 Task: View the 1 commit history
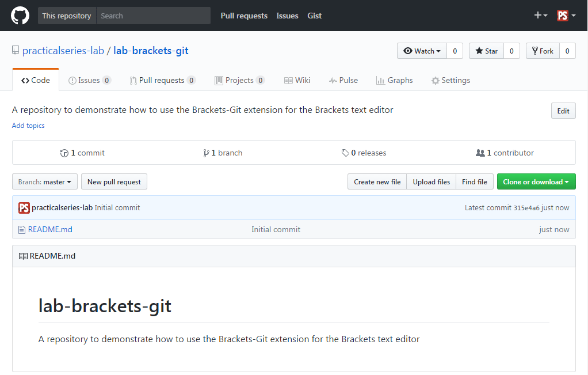(82, 153)
